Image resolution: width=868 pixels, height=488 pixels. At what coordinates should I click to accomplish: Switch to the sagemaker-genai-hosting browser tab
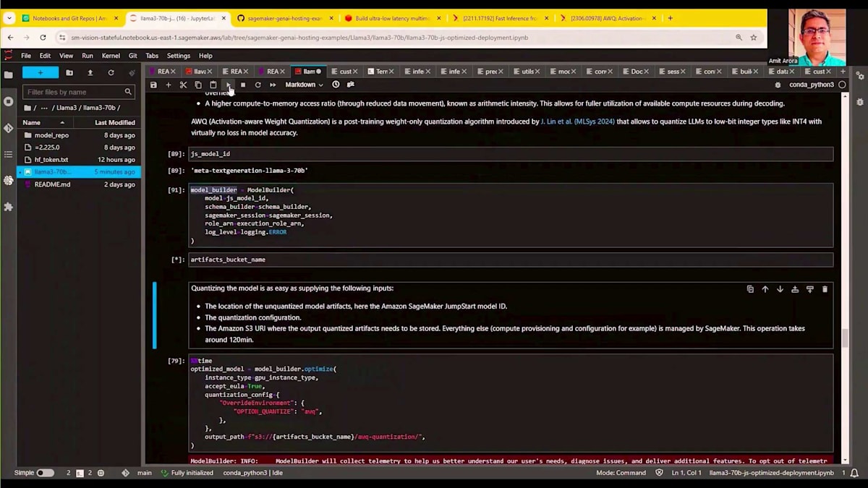[x=284, y=18]
